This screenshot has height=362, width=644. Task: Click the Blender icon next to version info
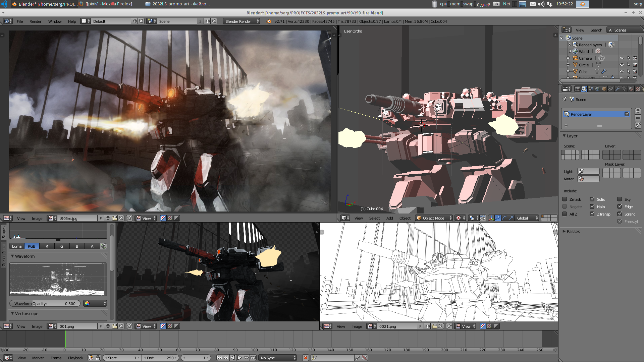click(x=269, y=21)
